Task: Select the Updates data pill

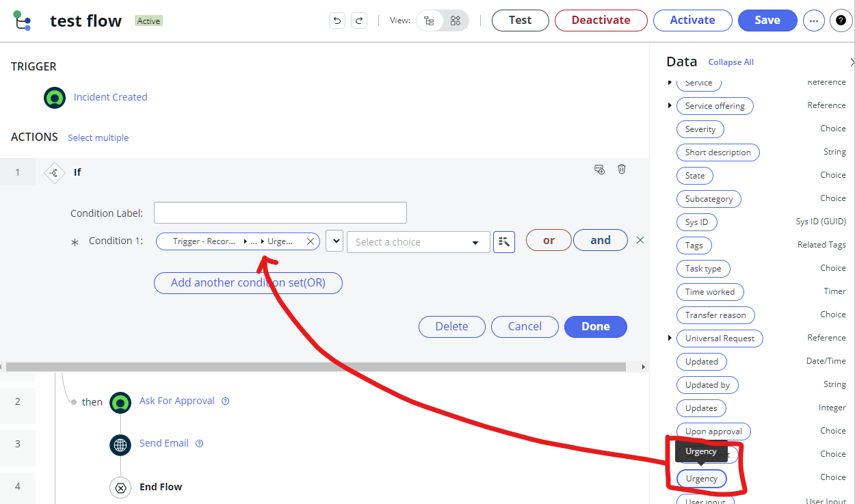Action: (x=701, y=408)
